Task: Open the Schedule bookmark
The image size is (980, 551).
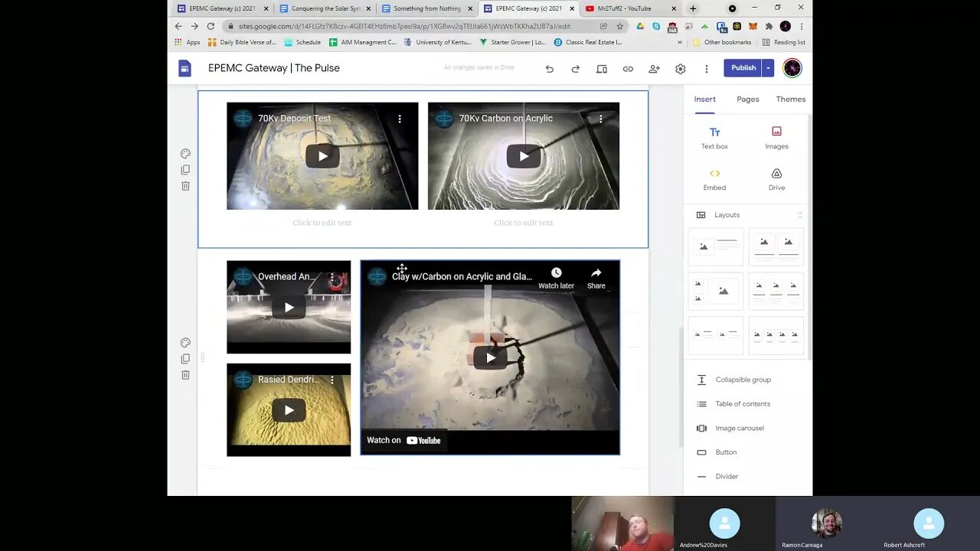Action: 302,42
